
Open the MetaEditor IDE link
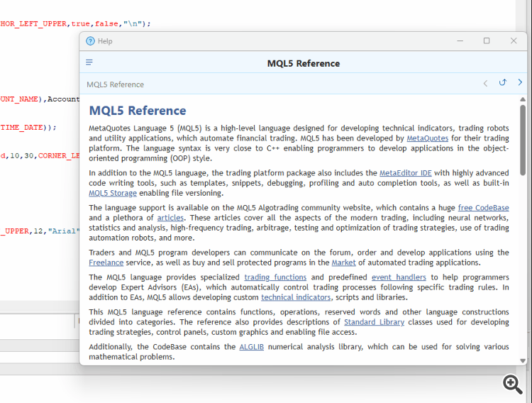point(406,173)
